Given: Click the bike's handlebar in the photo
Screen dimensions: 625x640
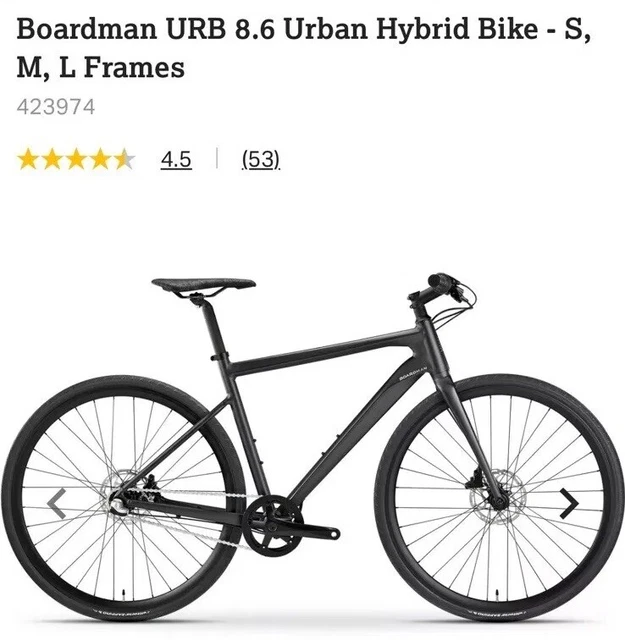Looking at the screenshot, I should coord(442,288).
